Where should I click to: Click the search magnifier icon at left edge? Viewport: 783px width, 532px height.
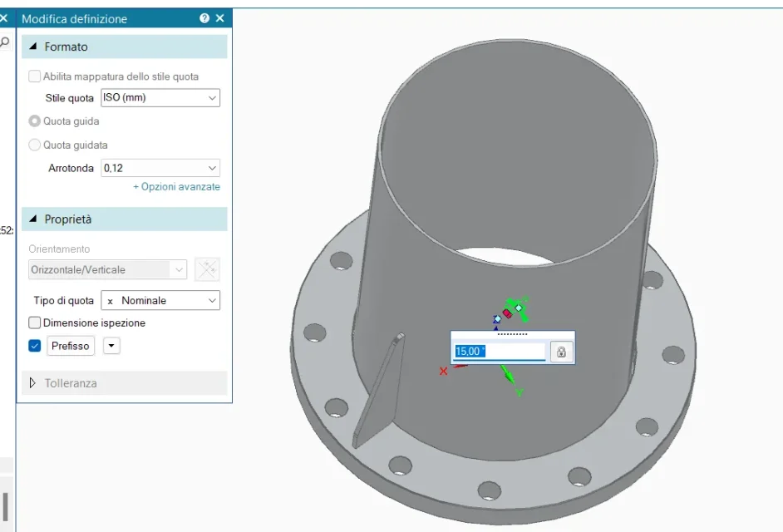pos(5,42)
